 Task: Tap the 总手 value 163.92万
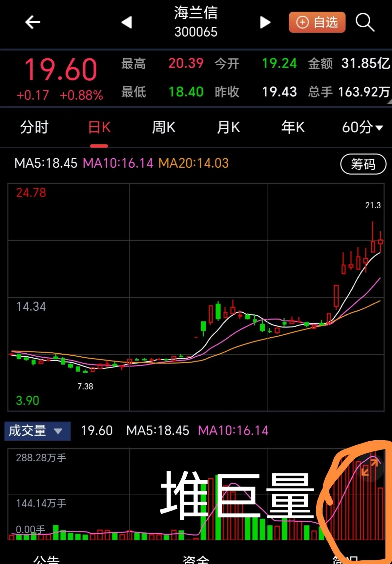point(364,92)
